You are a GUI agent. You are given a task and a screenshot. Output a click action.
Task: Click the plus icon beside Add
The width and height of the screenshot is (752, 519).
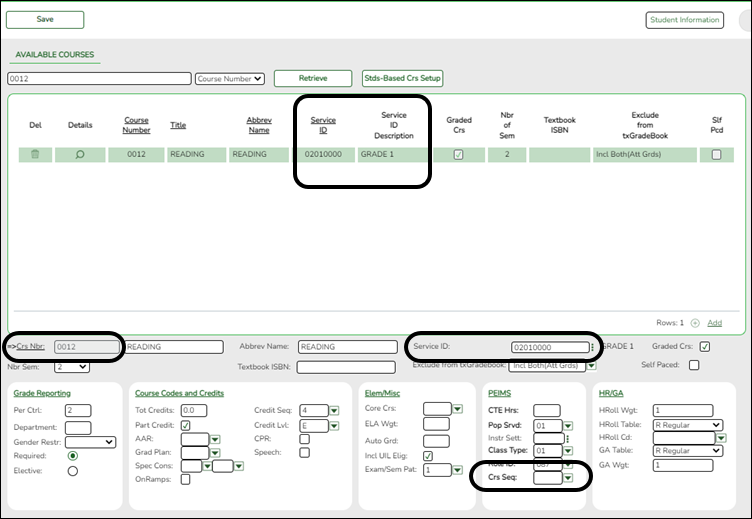pos(695,323)
